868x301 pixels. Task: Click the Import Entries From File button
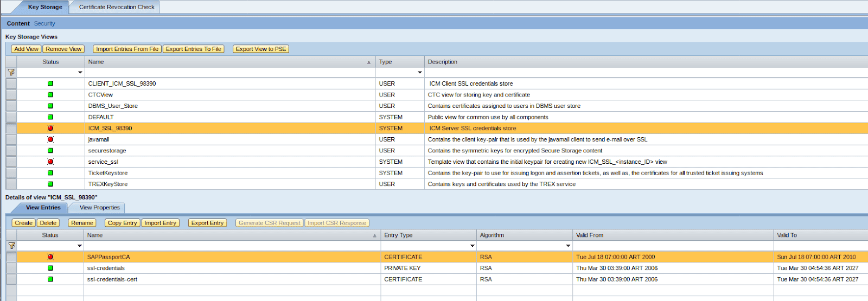(127, 49)
